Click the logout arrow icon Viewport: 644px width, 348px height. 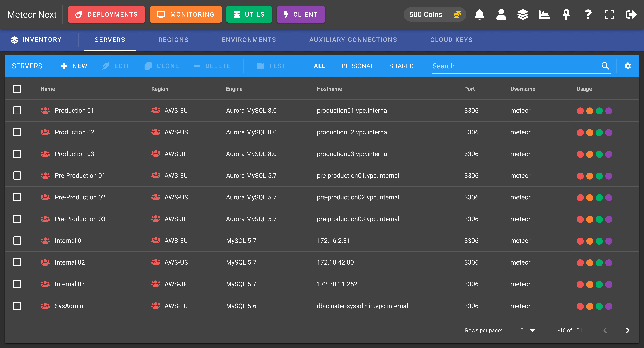pyautogui.click(x=631, y=14)
